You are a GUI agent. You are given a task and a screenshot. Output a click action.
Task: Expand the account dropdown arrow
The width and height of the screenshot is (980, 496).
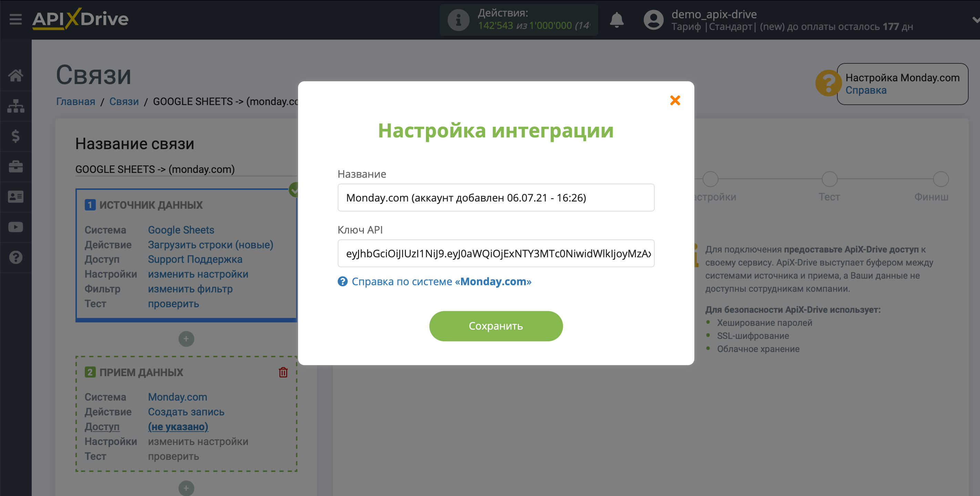point(976,20)
